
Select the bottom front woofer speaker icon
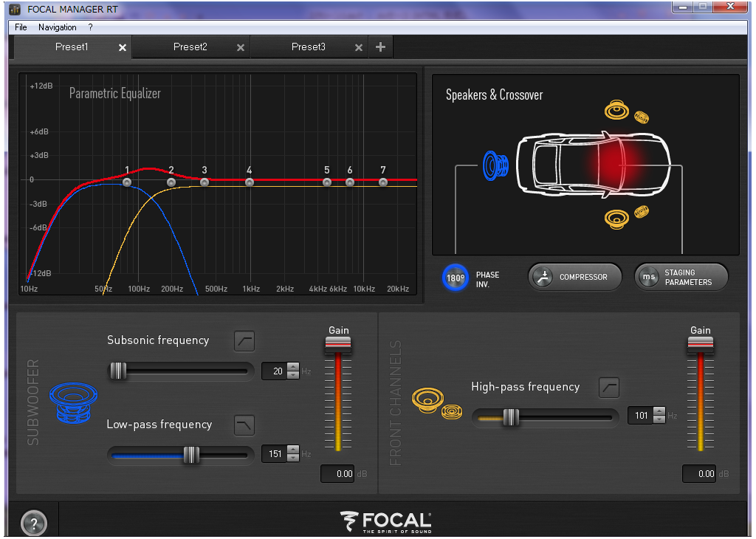tap(616, 219)
